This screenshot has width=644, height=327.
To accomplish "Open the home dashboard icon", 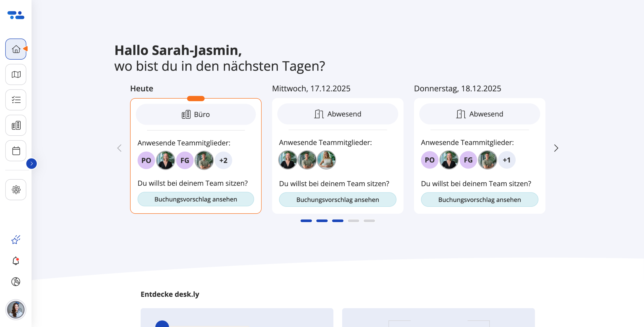I will pyautogui.click(x=16, y=49).
